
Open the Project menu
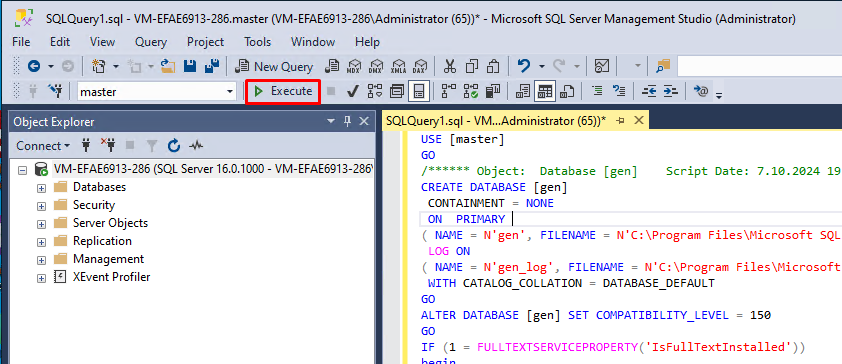206,42
